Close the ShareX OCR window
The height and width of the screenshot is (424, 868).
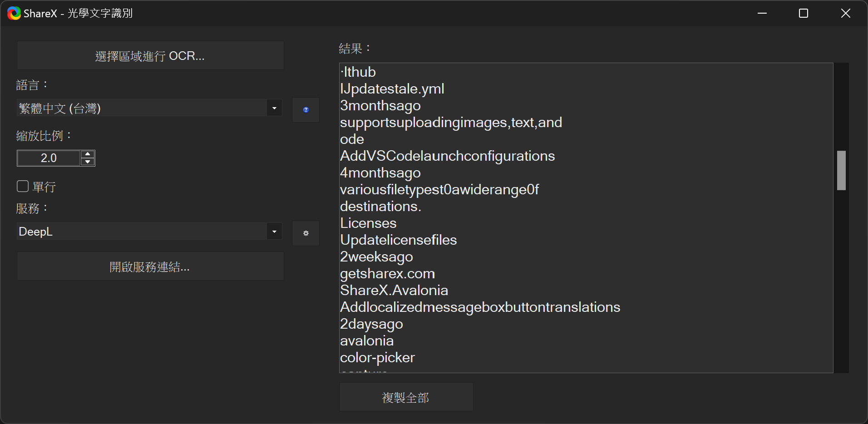(845, 13)
